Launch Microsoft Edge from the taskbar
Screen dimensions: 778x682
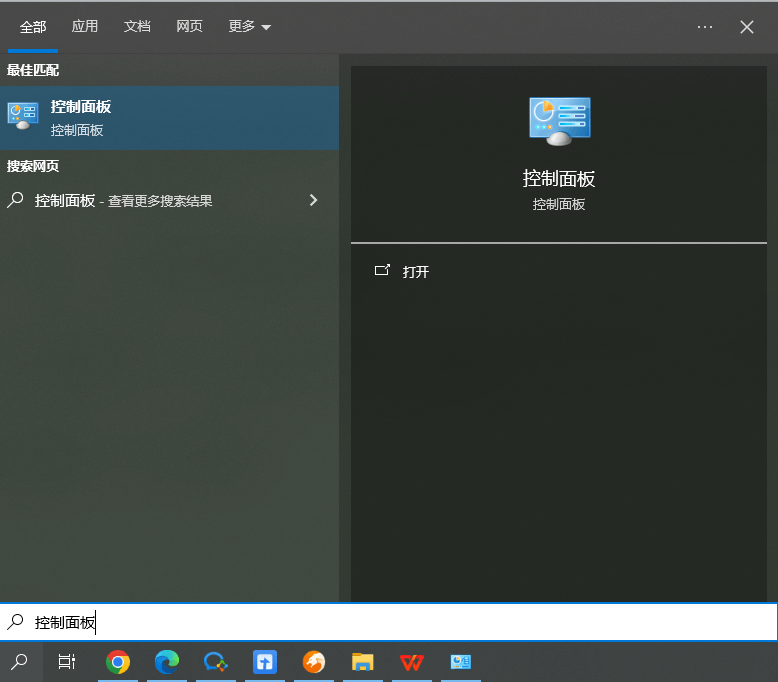(167, 662)
